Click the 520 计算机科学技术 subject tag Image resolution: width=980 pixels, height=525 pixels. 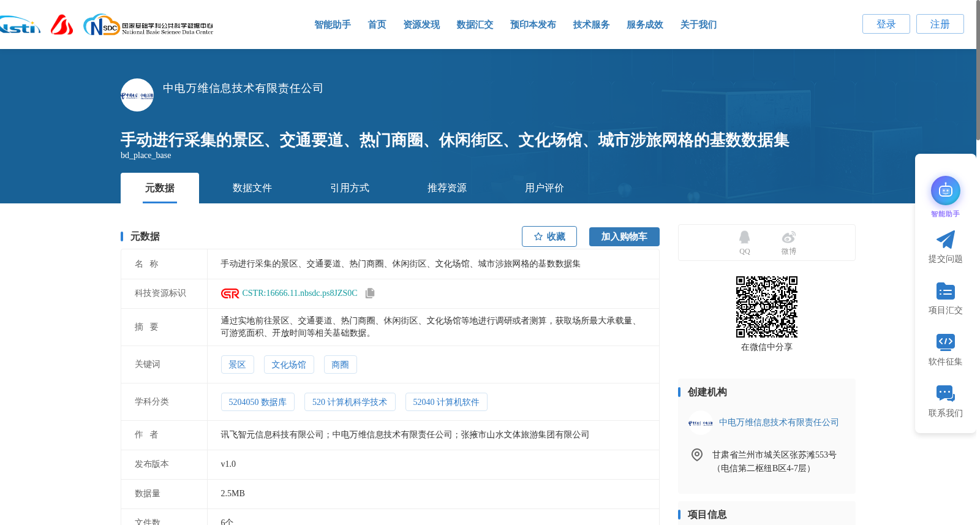tap(350, 402)
